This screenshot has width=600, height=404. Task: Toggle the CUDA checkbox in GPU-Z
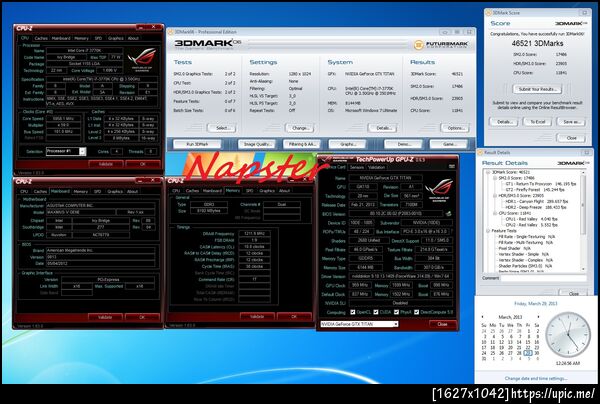[376, 312]
